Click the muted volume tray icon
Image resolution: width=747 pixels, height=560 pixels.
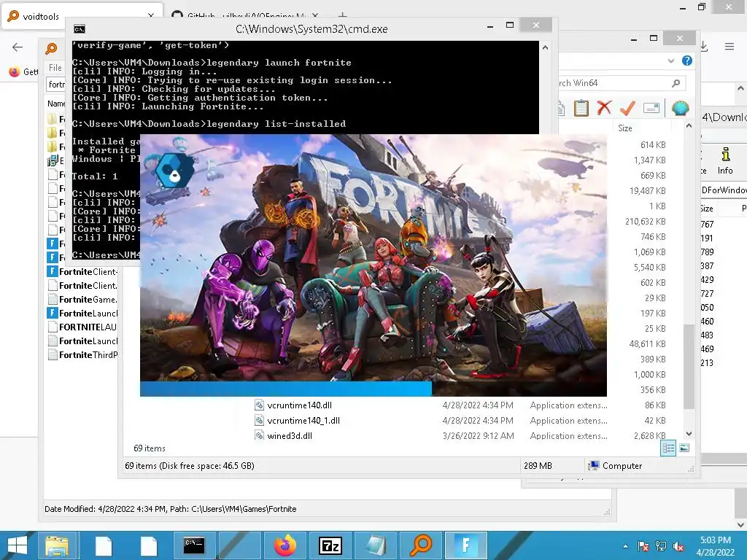coord(678,546)
